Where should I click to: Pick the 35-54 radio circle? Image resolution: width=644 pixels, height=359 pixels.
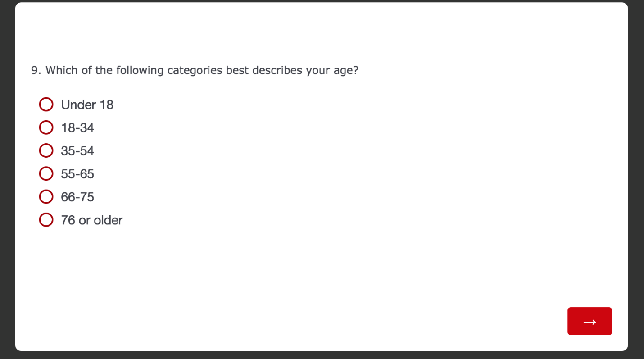point(46,150)
